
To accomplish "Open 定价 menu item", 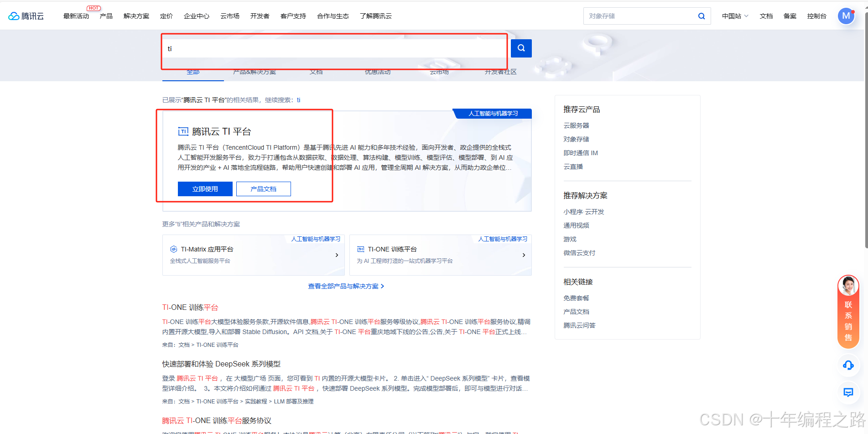I will pyautogui.click(x=166, y=16).
